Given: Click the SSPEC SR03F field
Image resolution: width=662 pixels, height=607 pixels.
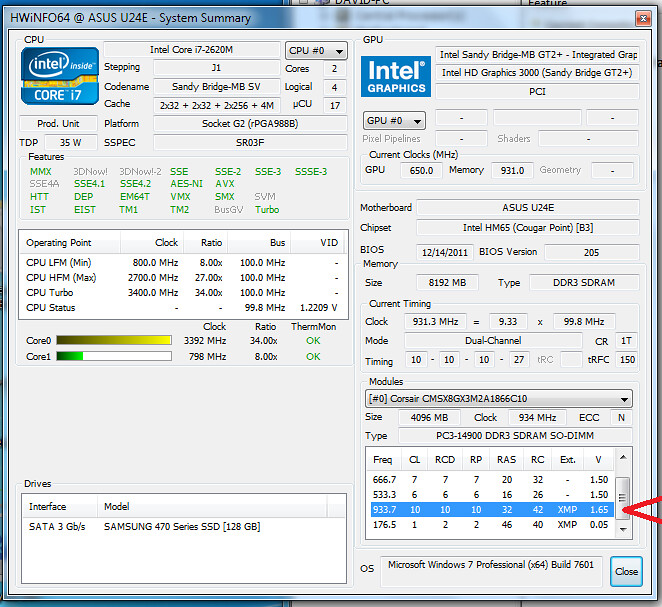Looking at the screenshot, I should click(x=250, y=143).
